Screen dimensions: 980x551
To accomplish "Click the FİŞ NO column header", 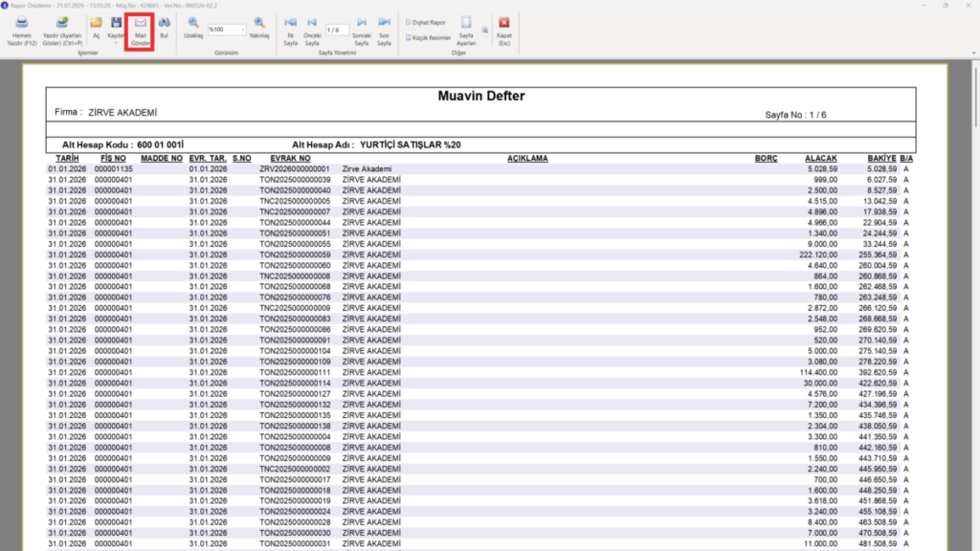I will [113, 159].
